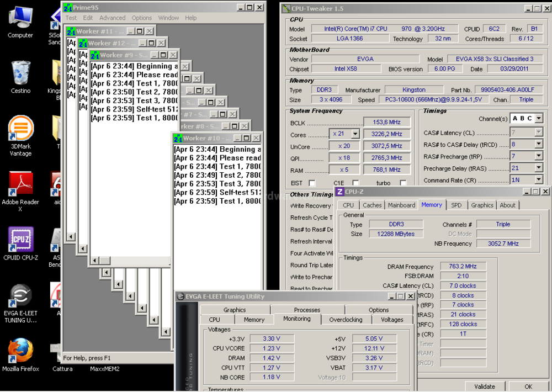Open the Mainboard tab in CPU-Z
552x392 pixels.
tap(402, 205)
